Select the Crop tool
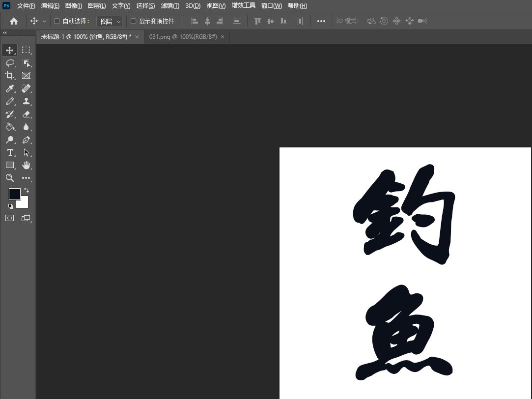 pyautogui.click(x=9, y=76)
